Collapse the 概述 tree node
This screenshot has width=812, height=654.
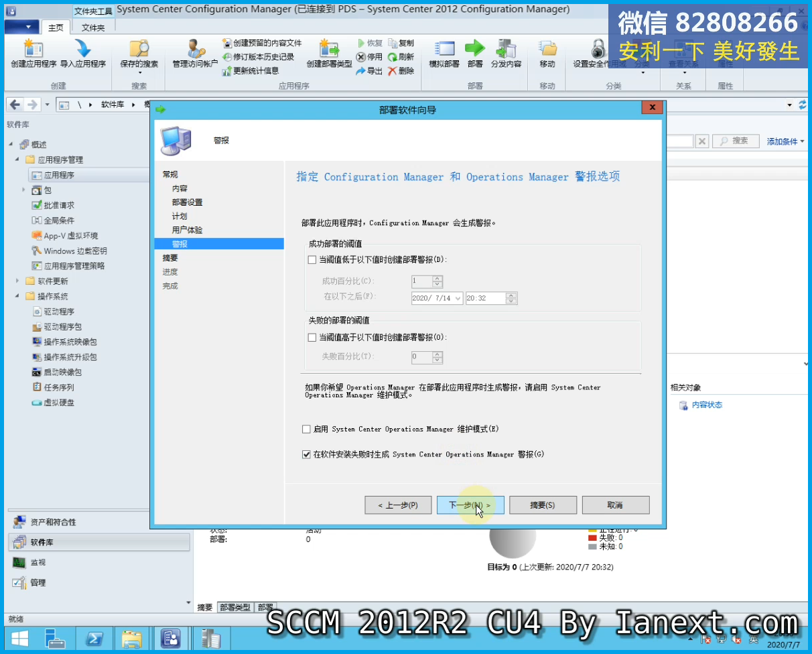11,145
